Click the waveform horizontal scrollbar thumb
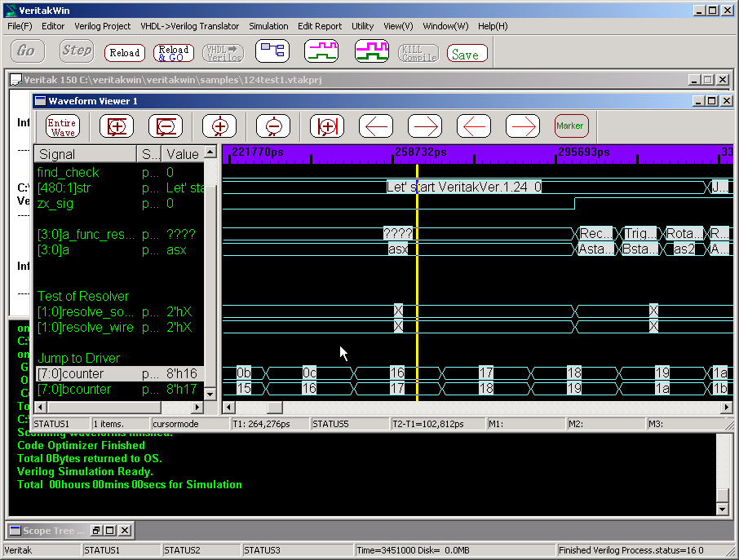Viewport: 739px width, 560px height. [274, 408]
